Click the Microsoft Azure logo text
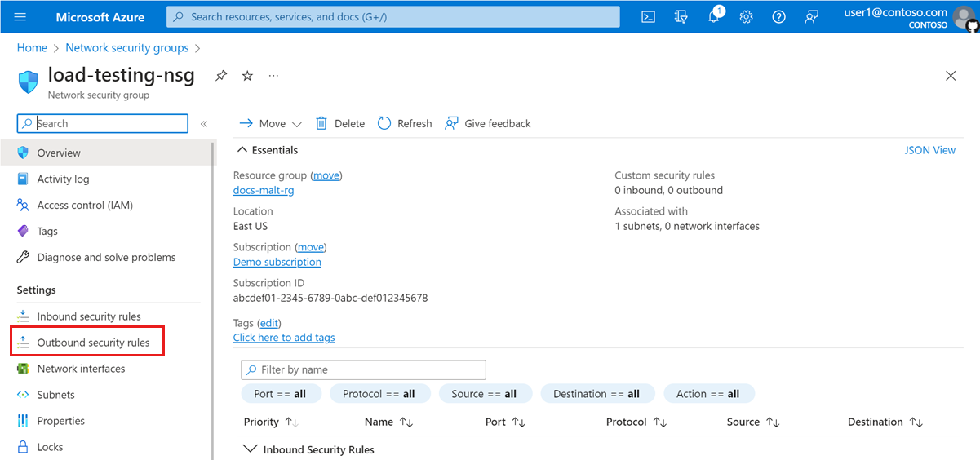This screenshot has height=460, width=980. 100,16
